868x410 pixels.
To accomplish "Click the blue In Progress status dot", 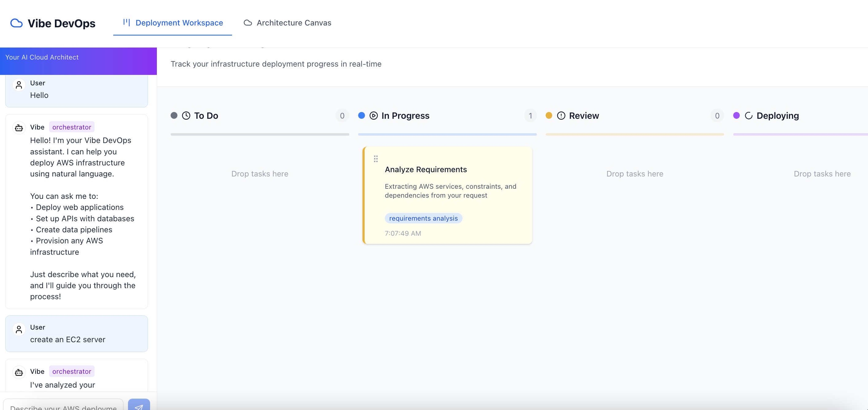I will (361, 116).
